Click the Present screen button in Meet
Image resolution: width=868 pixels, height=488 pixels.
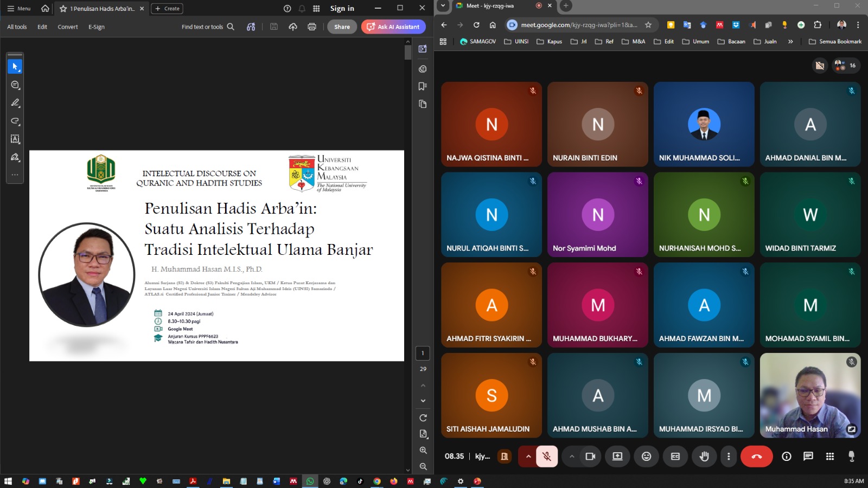(x=617, y=457)
